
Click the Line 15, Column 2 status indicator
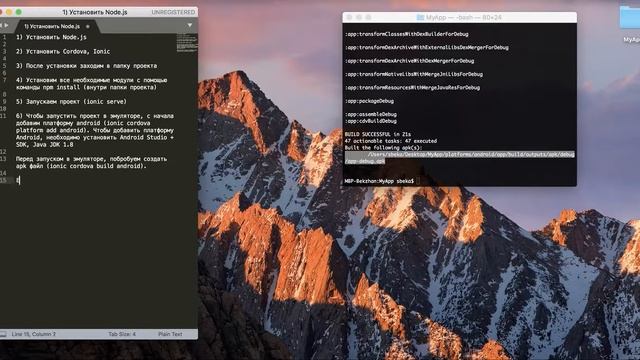(x=33, y=334)
